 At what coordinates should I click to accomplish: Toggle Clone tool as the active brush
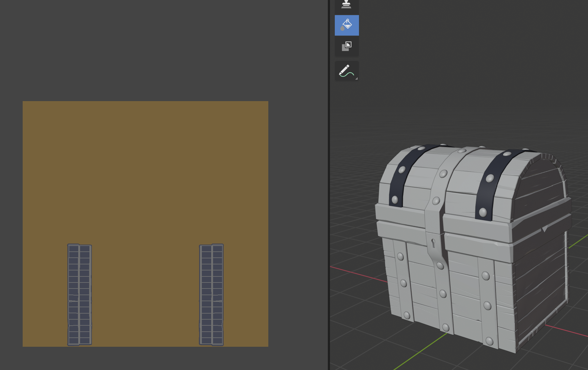tap(347, 4)
